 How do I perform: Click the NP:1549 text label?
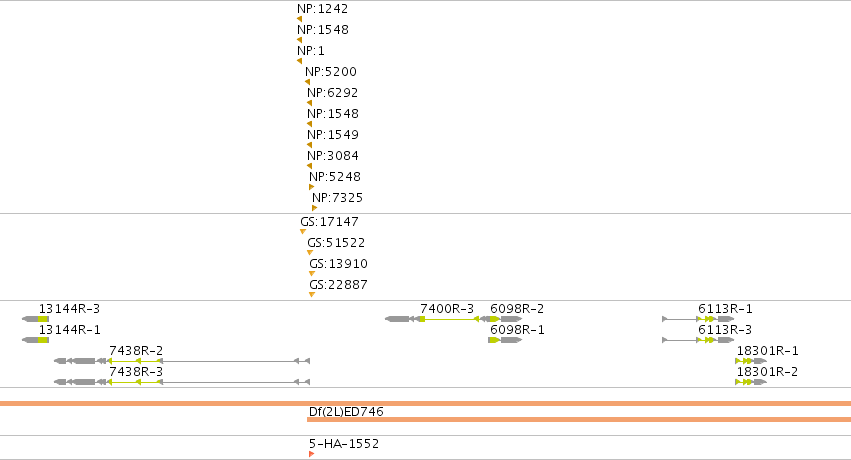pos(333,135)
